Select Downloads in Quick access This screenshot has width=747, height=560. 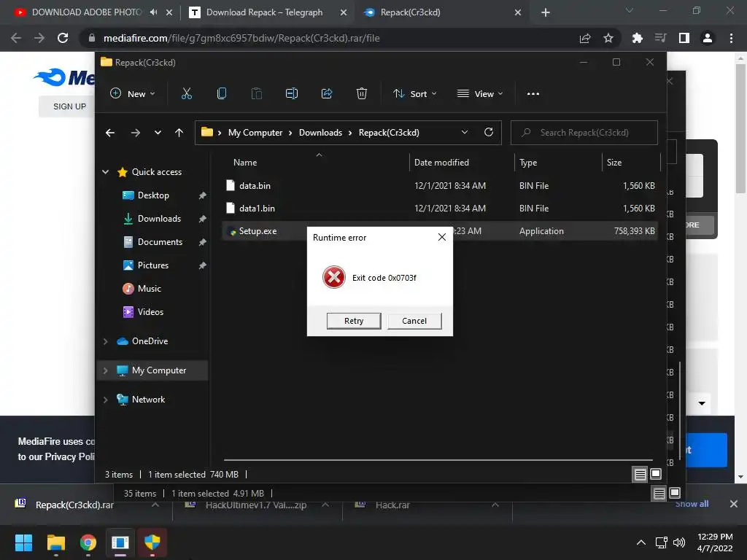(159, 219)
